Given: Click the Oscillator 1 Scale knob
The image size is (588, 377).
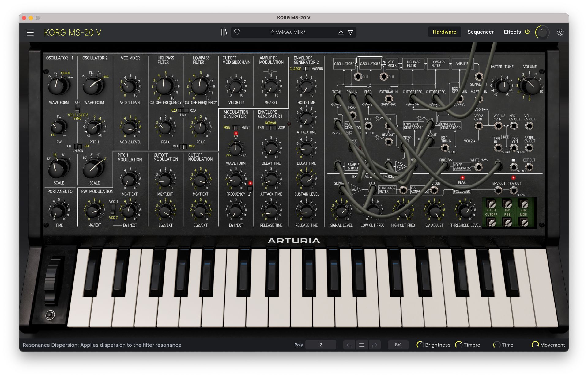Looking at the screenshot, I should pyautogui.click(x=58, y=168).
